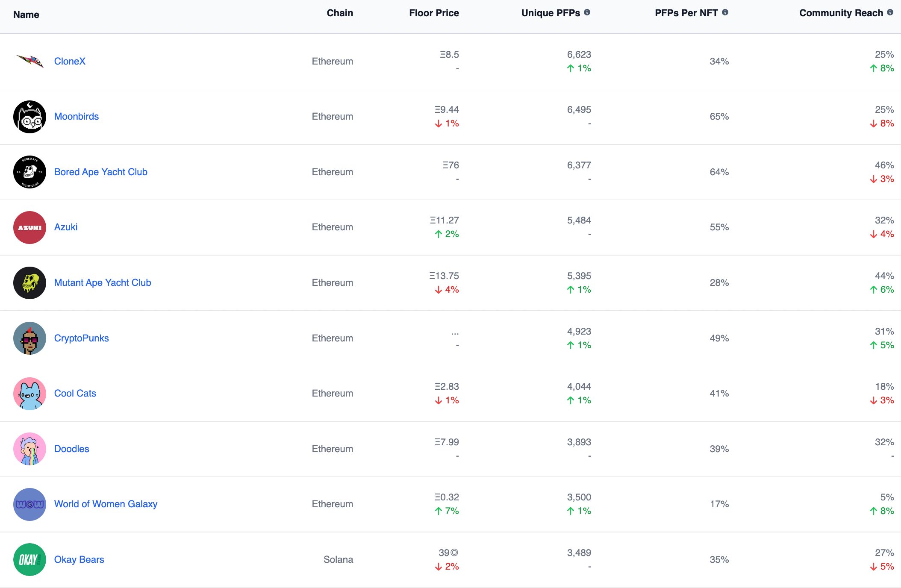The image size is (901, 588).
Task: Open the World of Women Galaxy link
Action: [x=106, y=504]
